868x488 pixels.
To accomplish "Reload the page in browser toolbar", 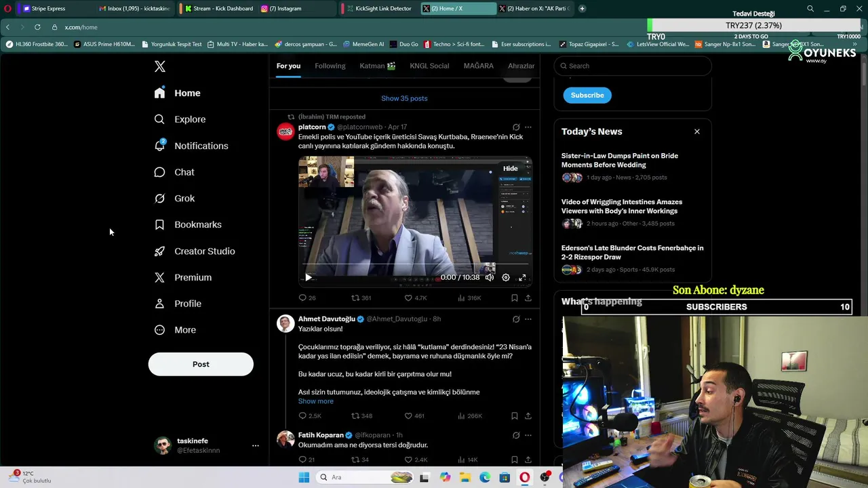I will (x=37, y=27).
